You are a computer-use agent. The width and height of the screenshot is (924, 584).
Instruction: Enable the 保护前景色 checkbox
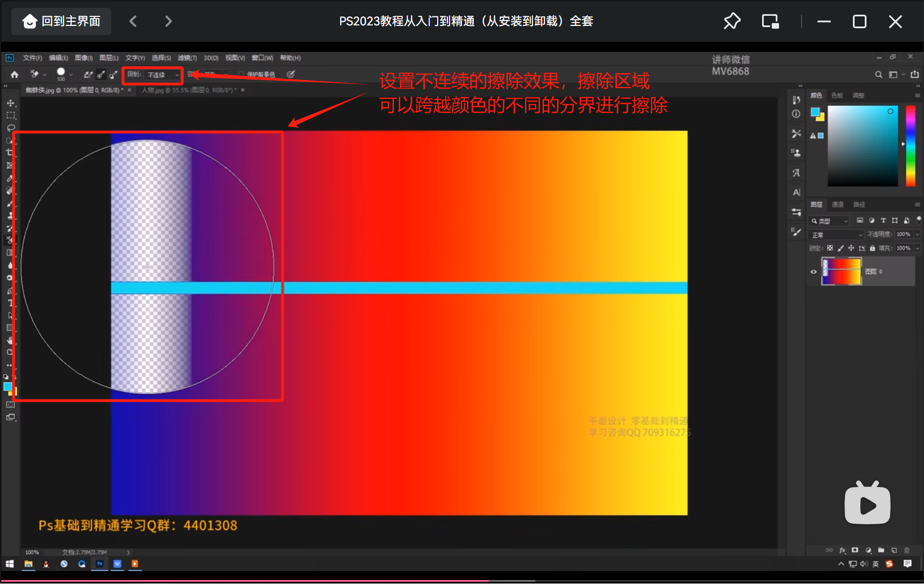pyautogui.click(x=241, y=74)
